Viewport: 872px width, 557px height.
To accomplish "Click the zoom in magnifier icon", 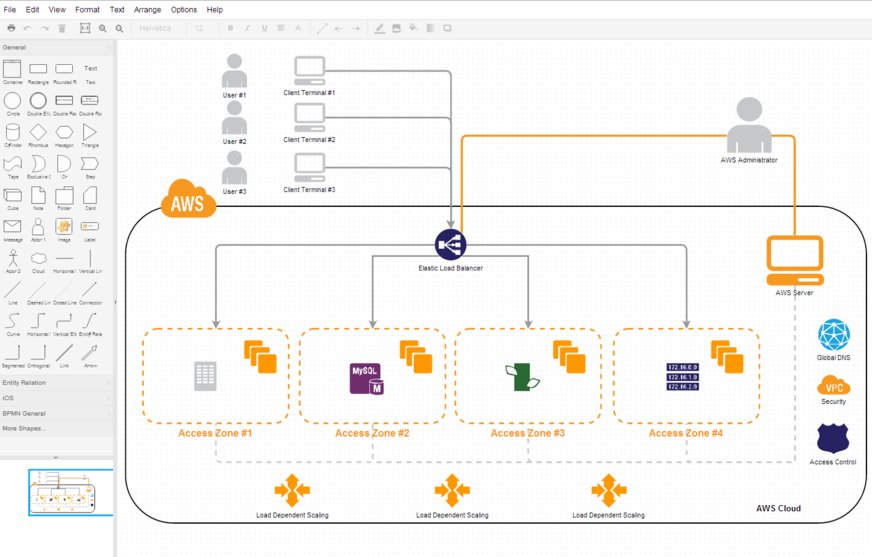I will click(102, 28).
